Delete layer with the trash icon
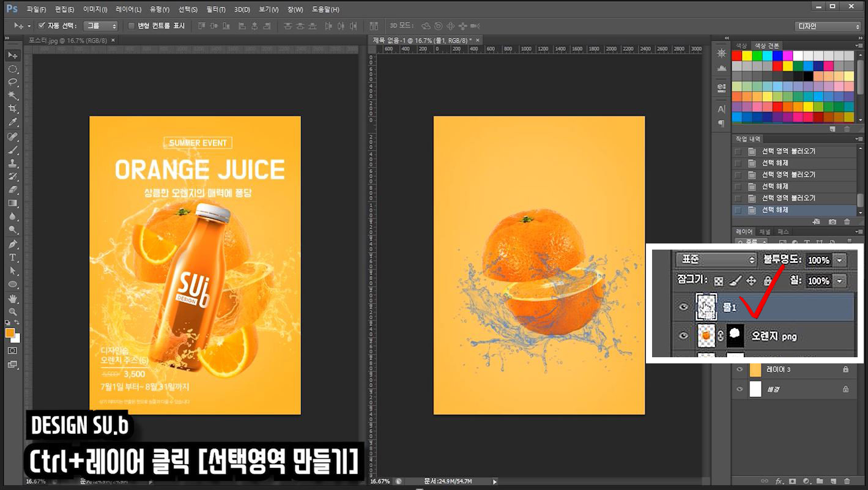Image resolution: width=868 pixels, height=490 pixels. tap(847, 481)
